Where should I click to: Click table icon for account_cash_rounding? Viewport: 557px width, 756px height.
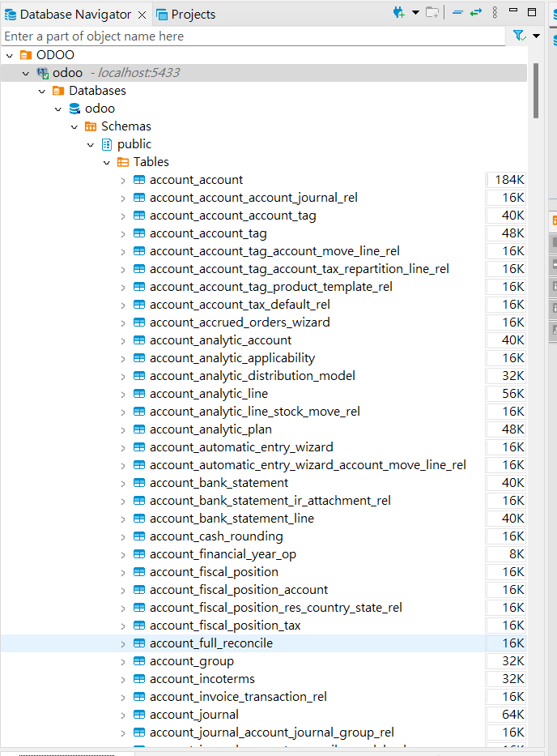[x=139, y=536]
